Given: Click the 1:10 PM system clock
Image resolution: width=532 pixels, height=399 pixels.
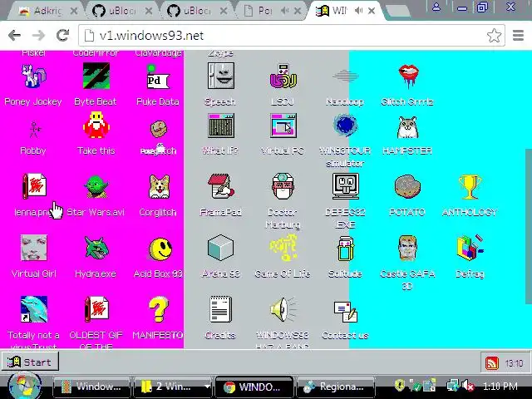Looking at the screenshot, I should point(500,386).
